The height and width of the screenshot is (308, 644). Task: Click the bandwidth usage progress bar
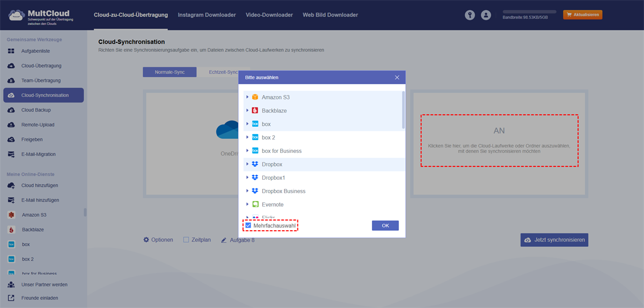529,11
